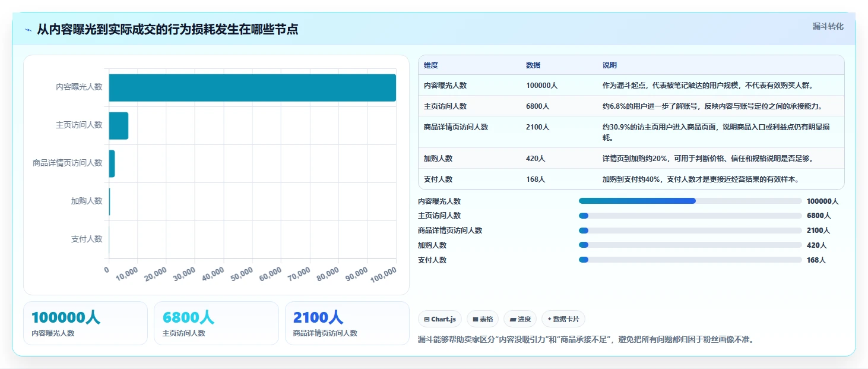Image resolution: width=868 pixels, height=369 pixels.
Task: Click the 内容曝光人数 cell in the table
Action: click(445, 86)
